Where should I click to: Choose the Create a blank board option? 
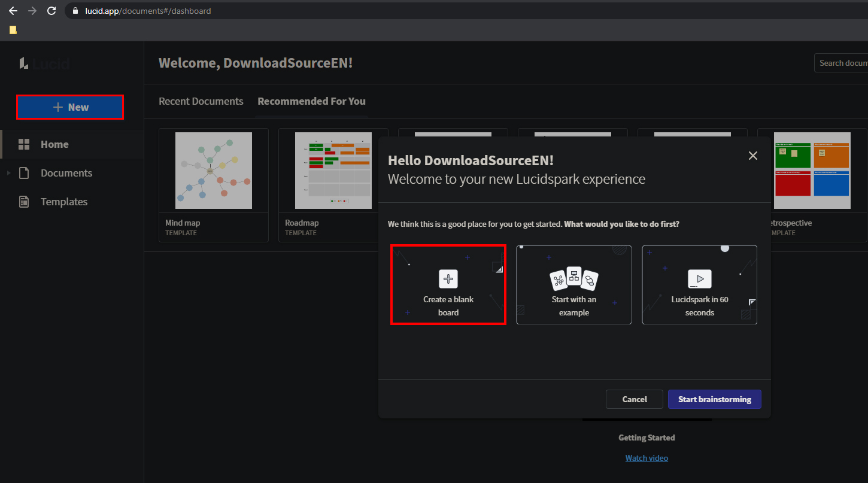pos(448,285)
